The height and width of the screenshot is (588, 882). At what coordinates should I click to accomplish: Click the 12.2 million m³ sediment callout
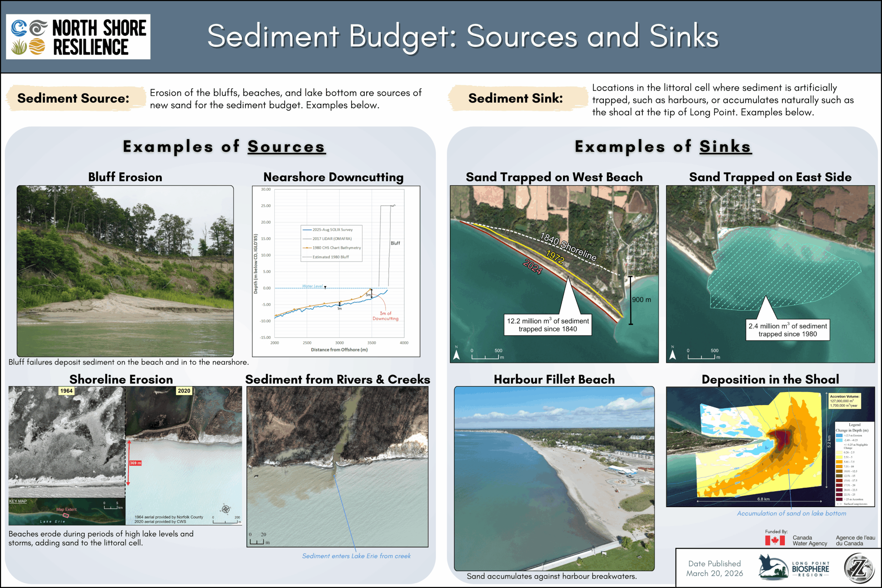[x=547, y=325]
